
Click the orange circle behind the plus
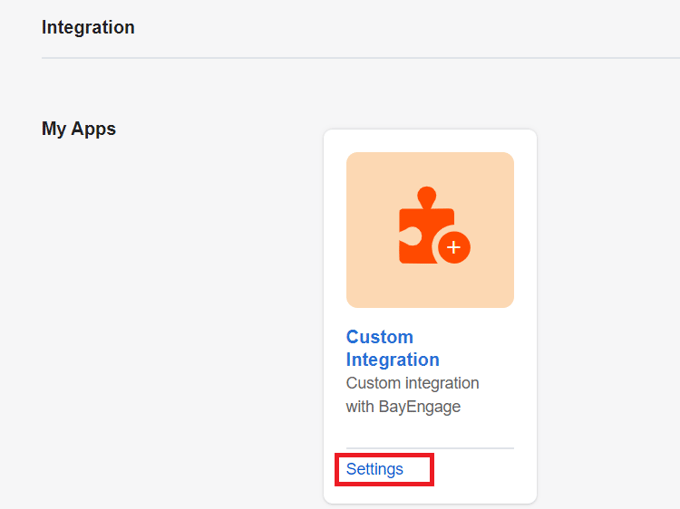tap(454, 248)
